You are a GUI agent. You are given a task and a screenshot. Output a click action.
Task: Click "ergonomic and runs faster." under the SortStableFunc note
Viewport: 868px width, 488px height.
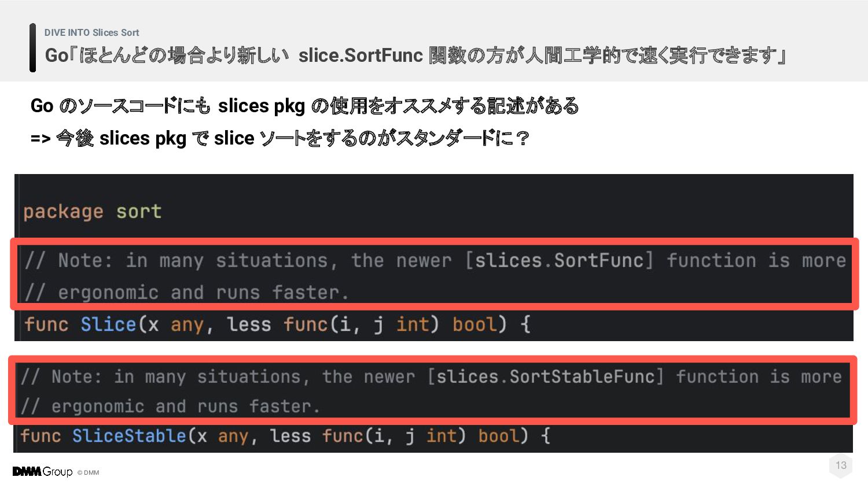[185, 406]
